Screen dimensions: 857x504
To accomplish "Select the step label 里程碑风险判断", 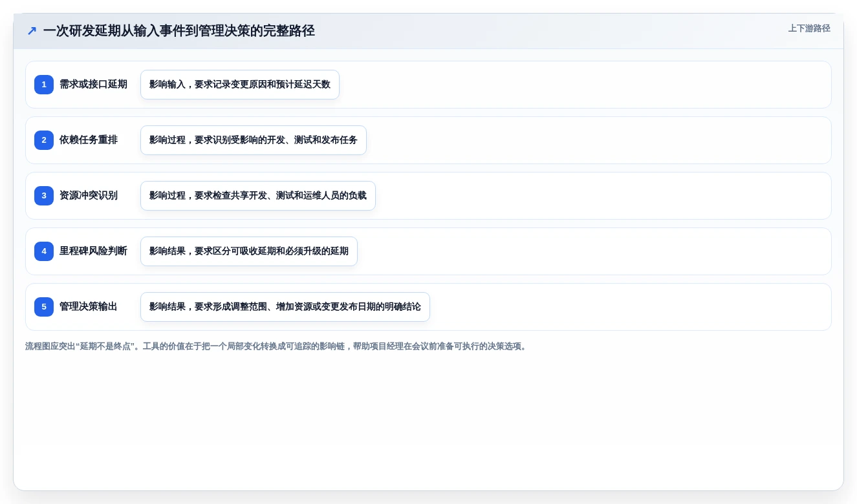I will click(93, 251).
